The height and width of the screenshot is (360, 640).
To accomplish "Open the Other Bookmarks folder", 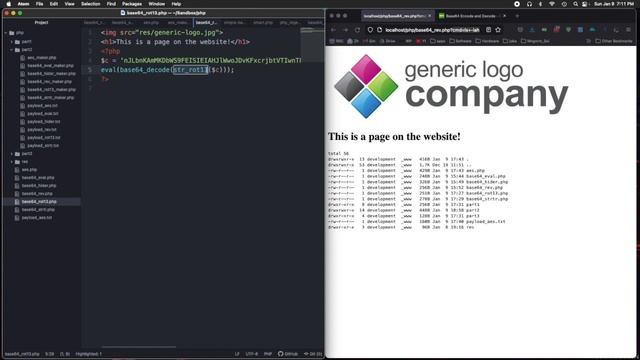I will [x=614, y=41].
